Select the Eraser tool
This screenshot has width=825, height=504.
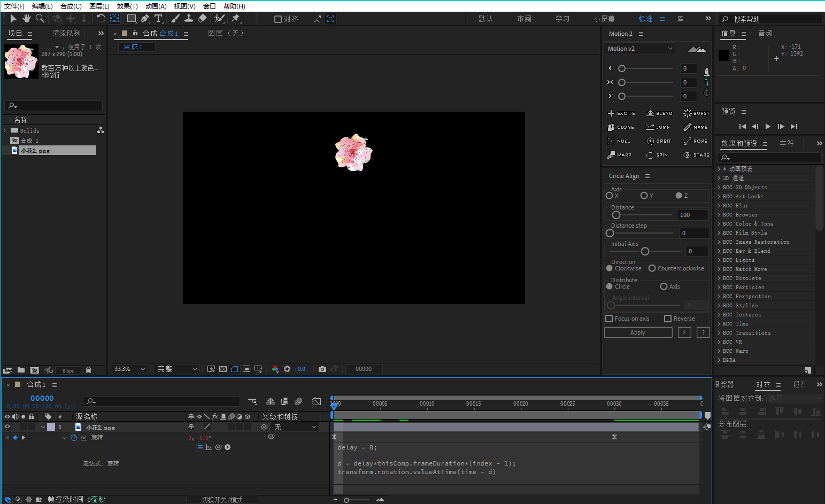pyautogui.click(x=202, y=19)
